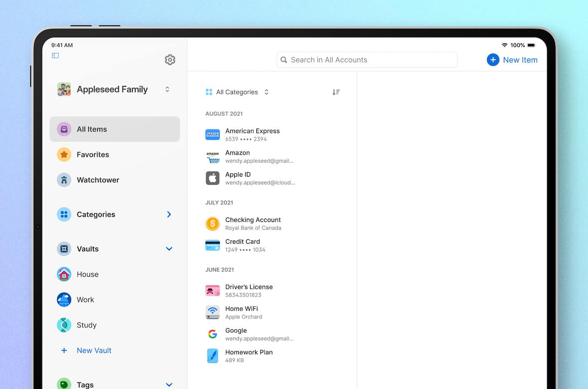Image resolution: width=588 pixels, height=389 pixels.
Task: Open the settings gear
Action: tap(170, 59)
